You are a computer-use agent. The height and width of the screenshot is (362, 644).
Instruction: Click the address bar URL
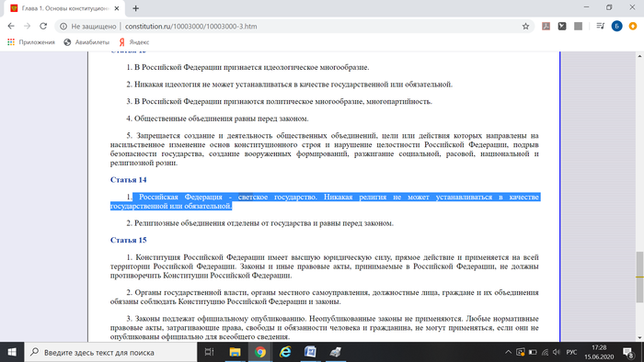click(x=191, y=27)
